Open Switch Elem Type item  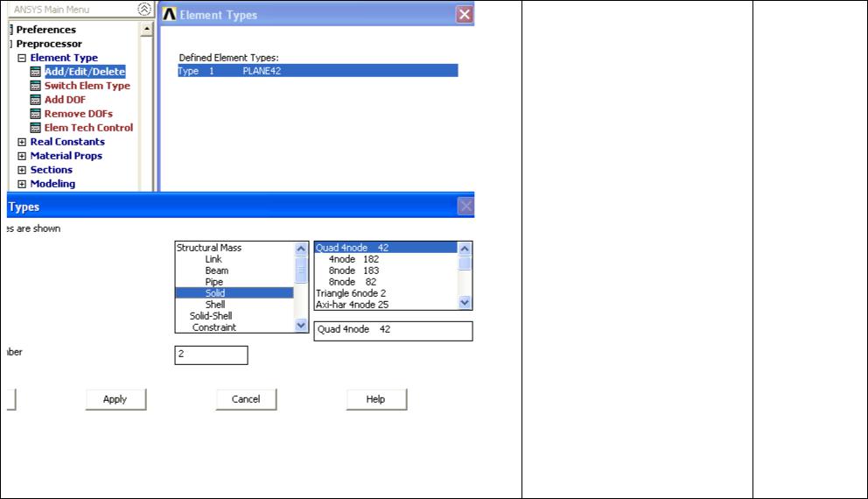tap(87, 86)
